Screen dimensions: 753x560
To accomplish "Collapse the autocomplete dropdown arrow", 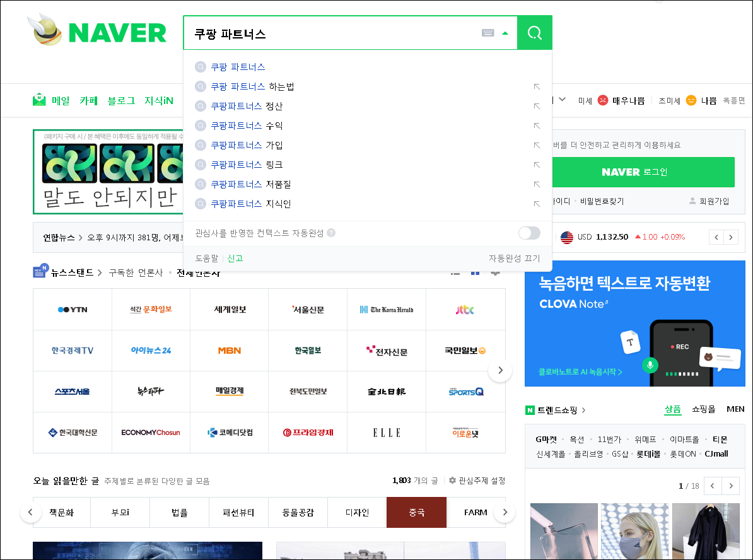I will click(505, 33).
